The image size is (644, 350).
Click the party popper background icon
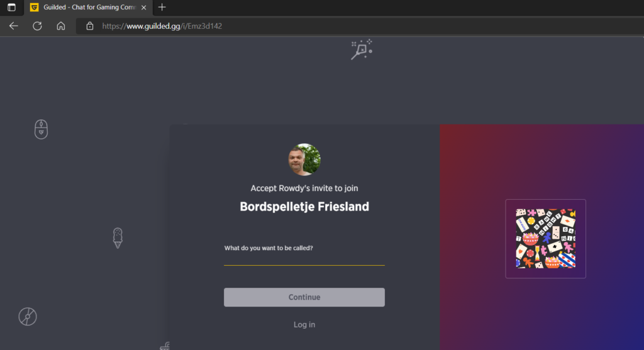(362, 50)
